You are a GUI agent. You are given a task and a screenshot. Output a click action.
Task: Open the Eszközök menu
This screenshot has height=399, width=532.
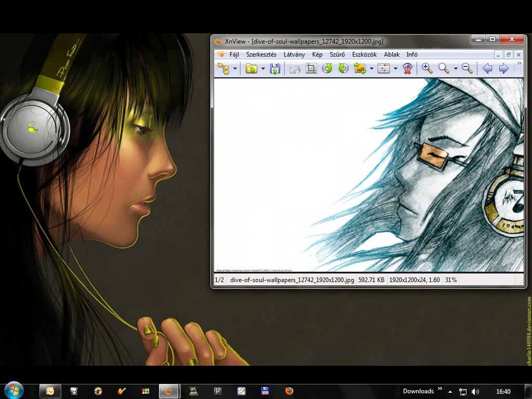coord(364,54)
